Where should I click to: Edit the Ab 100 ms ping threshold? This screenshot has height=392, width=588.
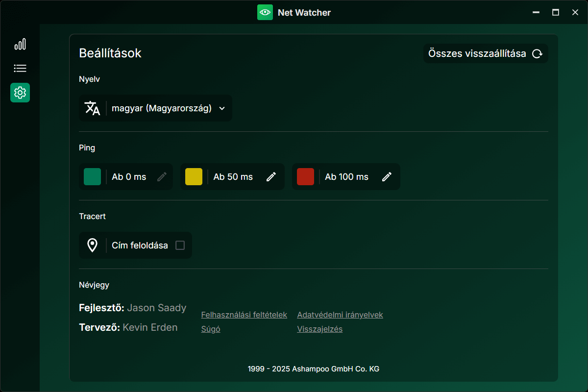click(387, 176)
